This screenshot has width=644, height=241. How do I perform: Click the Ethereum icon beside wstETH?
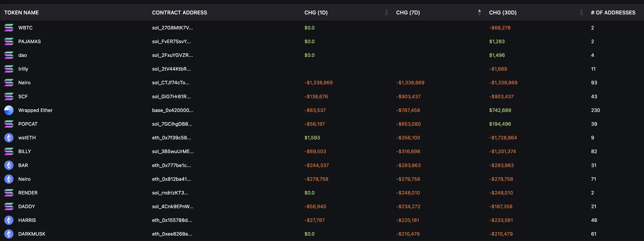pyautogui.click(x=9, y=138)
